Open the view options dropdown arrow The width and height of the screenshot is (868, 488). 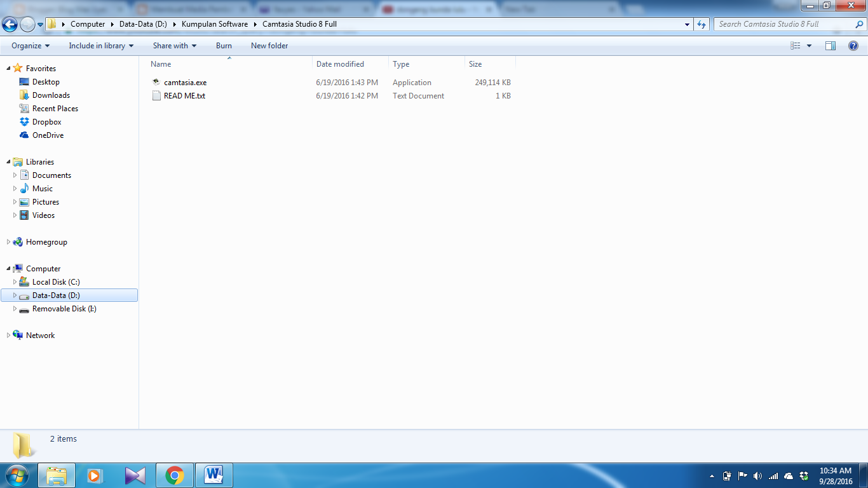tap(809, 46)
